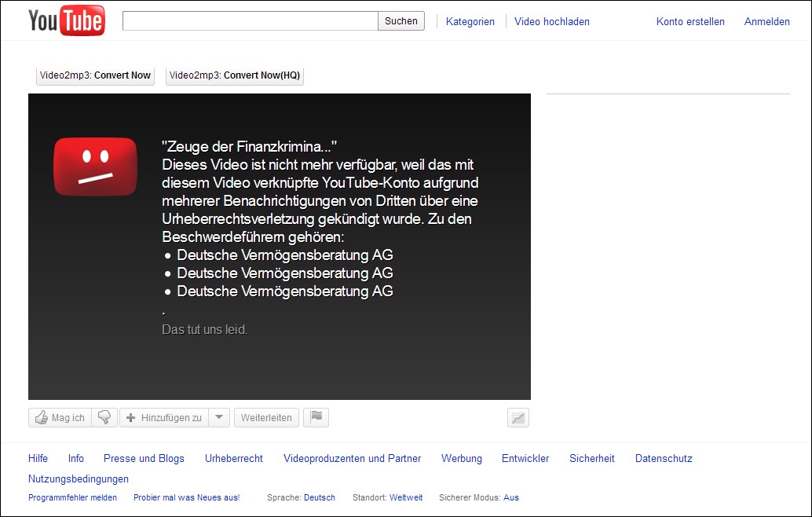Toggle Sicherer Modus Aus setting
812x517 pixels.
[x=511, y=497]
